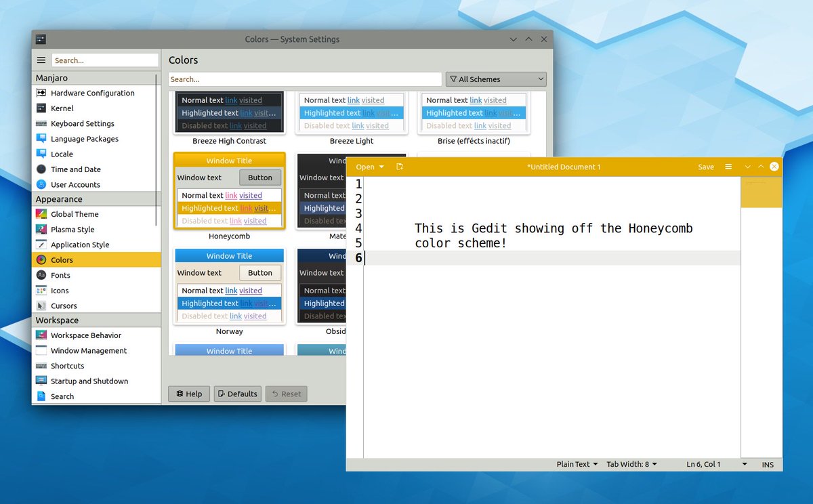This screenshot has width=813, height=504.
Task: Select Brise (effécts inactif) scheme thumbnail
Action: point(474,113)
